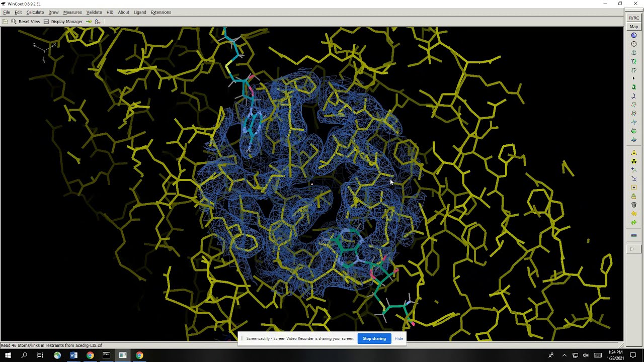Select the Auto Fit Rotamer tool
This screenshot has height=362, width=644.
(634, 87)
